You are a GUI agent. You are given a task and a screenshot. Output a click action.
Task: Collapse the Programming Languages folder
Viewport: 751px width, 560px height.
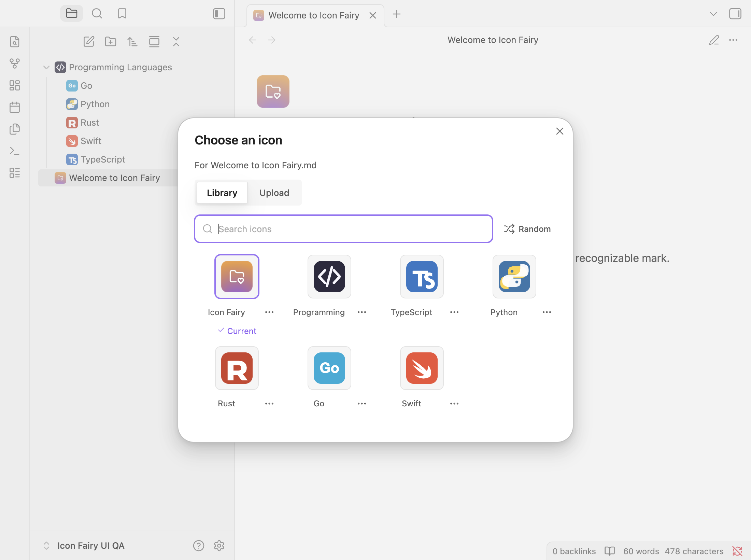coord(46,67)
